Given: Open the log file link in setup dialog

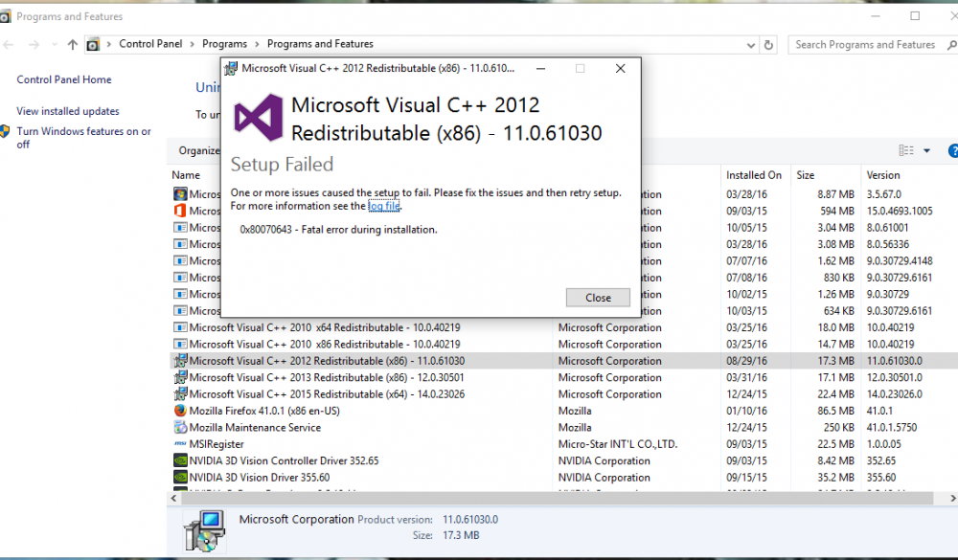Looking at the screenshot, I should point(383,207).
